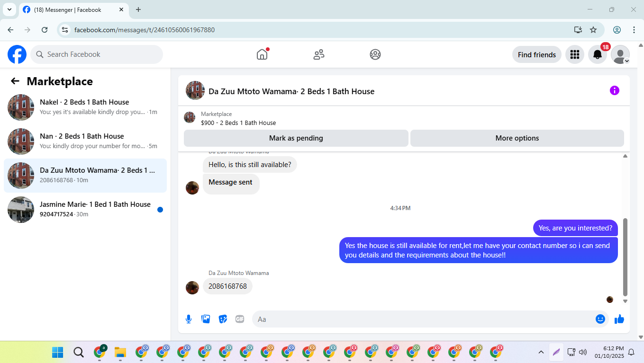644x363 pixels.
Task: Click the chat title Da Zuu Mtoto Wamama
Action: pos(291,91)
